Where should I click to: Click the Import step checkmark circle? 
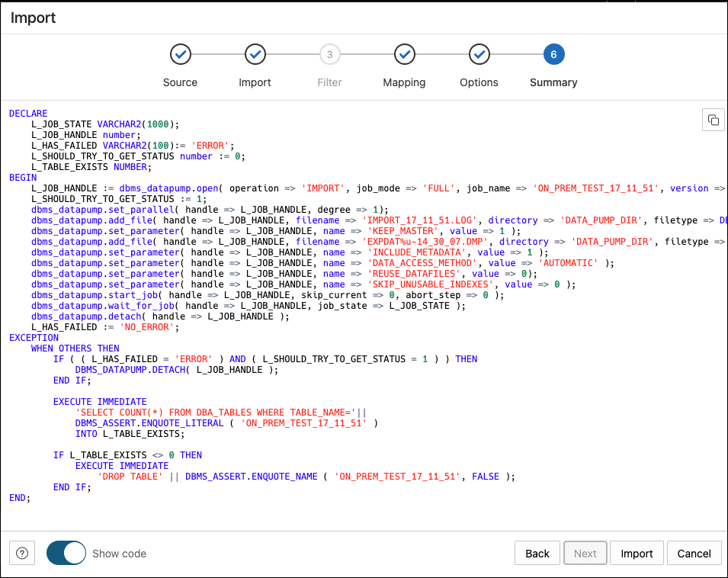(255, 54)
